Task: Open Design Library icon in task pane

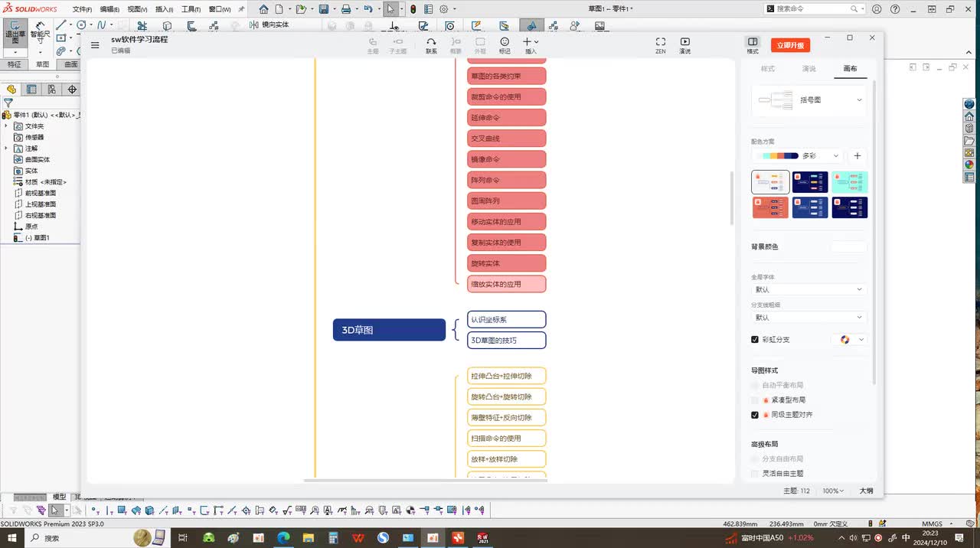Action: pos(969,129)
